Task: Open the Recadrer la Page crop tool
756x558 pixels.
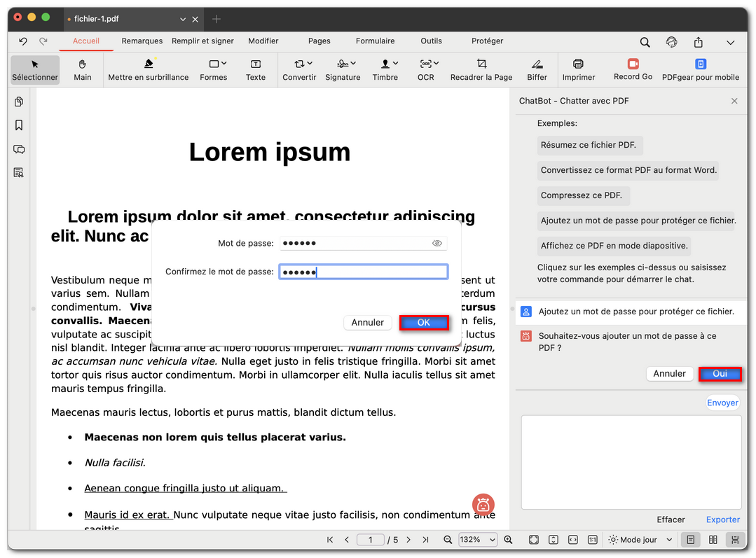Action: [481, 69]
